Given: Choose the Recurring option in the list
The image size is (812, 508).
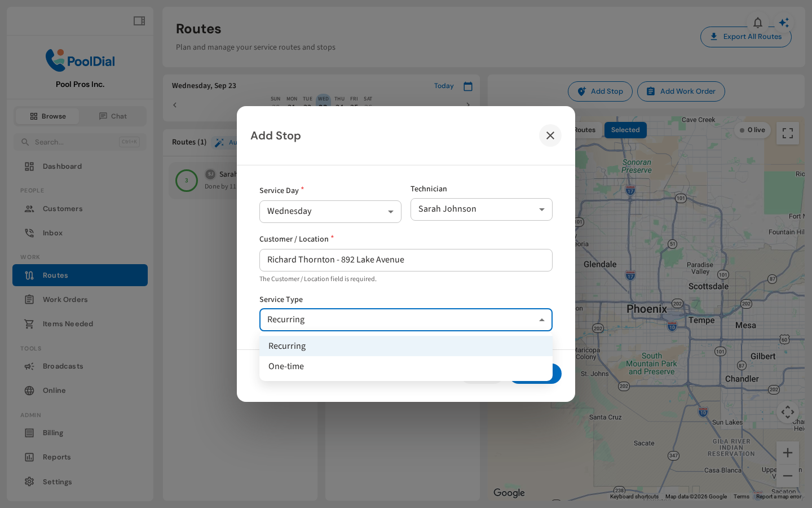Looking at the screenshot, I should (x=406, y=346).
